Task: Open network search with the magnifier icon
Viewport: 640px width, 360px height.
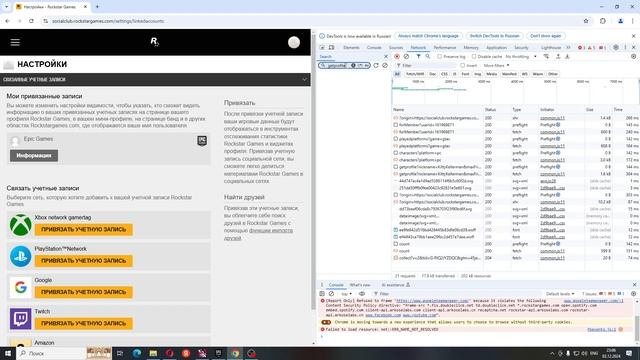Action: 428,57
